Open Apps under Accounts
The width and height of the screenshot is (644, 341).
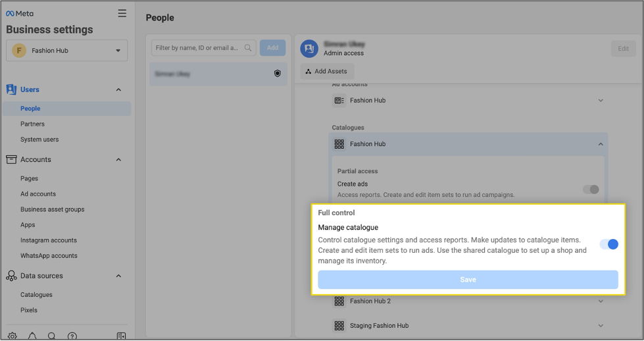tap(28, 224)
